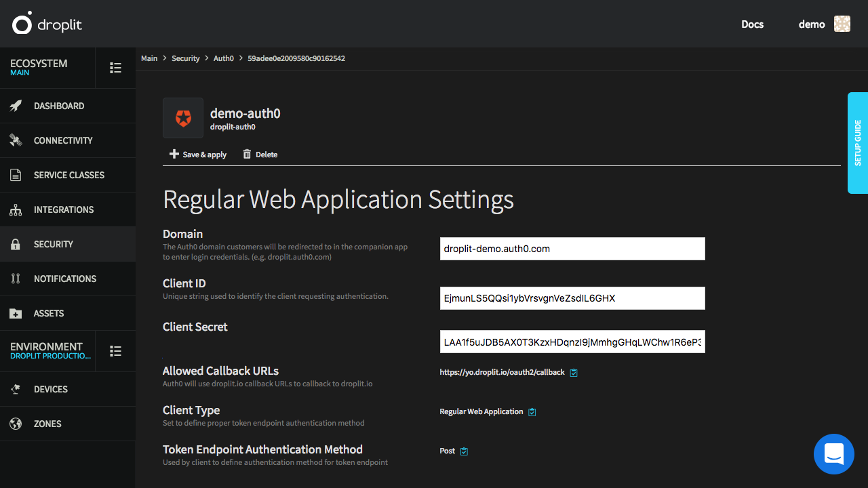This screenshot has height=488, width=868.
Task: Open the Environment list menu icon
Action: click(116, 351)
